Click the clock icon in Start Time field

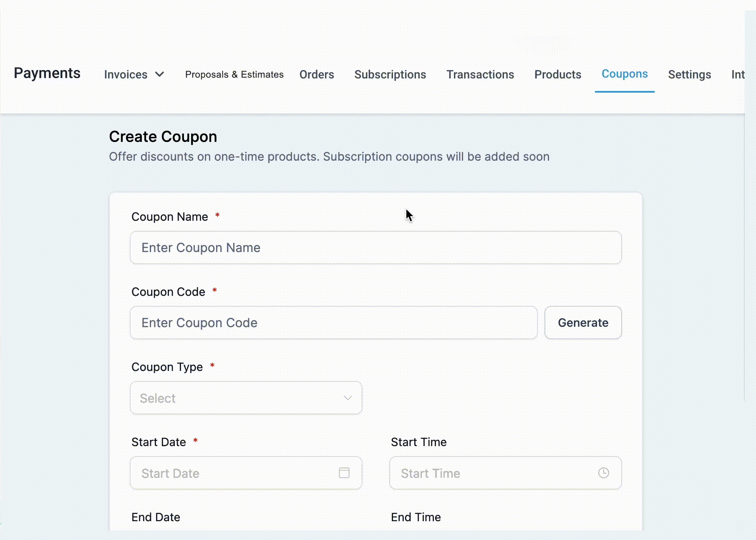[603, 473]
